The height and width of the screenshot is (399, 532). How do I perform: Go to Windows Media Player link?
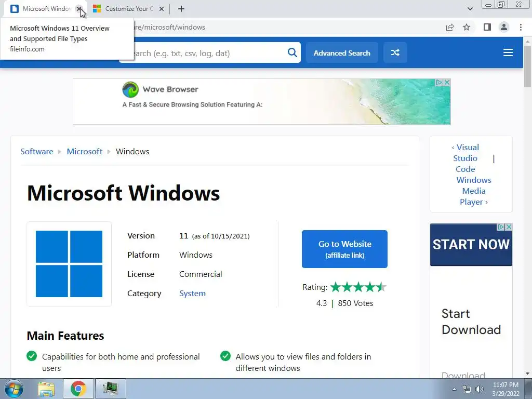click(x=474, y=191)
